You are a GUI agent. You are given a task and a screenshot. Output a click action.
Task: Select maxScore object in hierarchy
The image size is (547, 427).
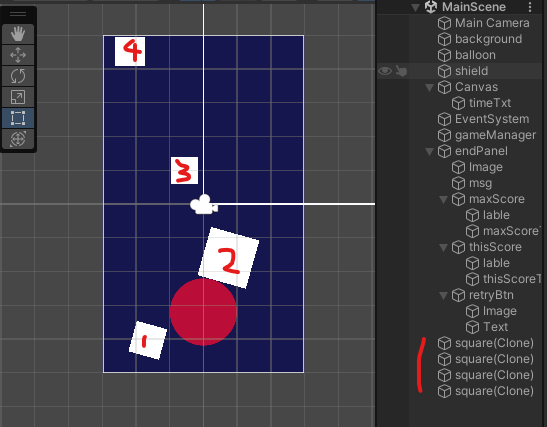pyautogui.click(x=497, y=199)
